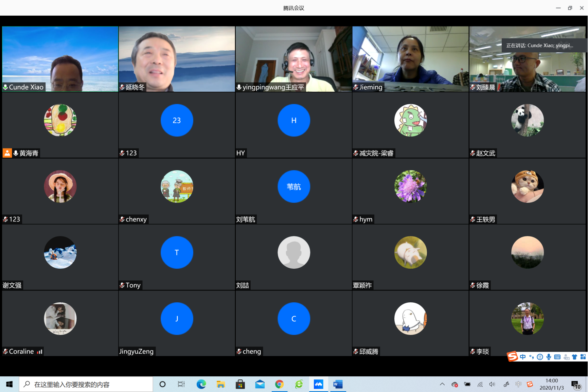Image resolution: width=588 pixels, height=392 pixels.
Task: Click the Windows taskbar search box
Action: coord(86,384)
